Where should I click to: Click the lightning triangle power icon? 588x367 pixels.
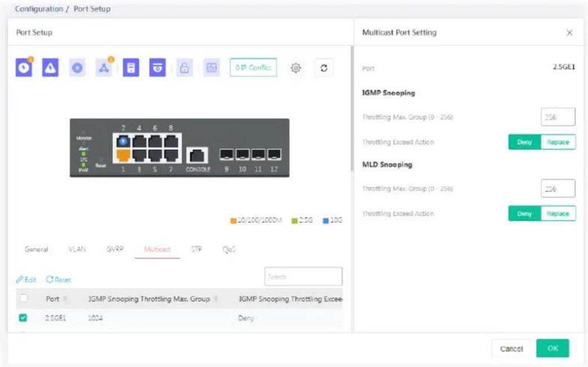pyautogui.click(x=50, y=68)
